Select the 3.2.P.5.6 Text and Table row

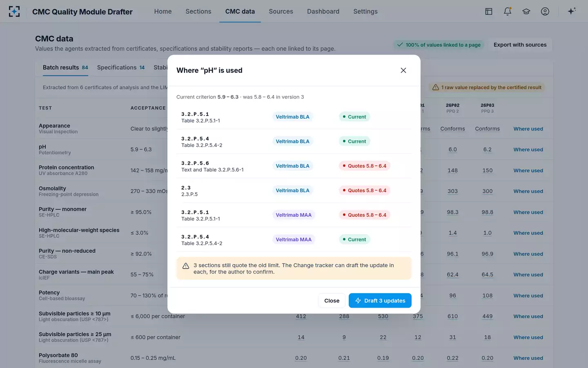(x=294, y=166)
